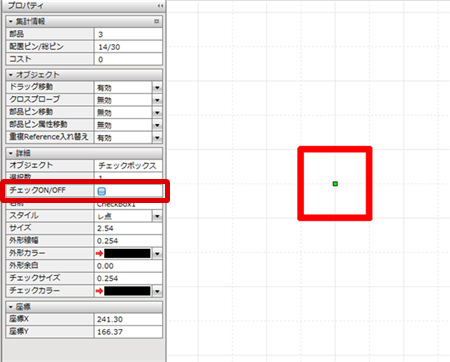The width and height of the screenshot is (450, 362).
Task: Toggle the チェックON/OFF checkbox
Action: (102, 191)
